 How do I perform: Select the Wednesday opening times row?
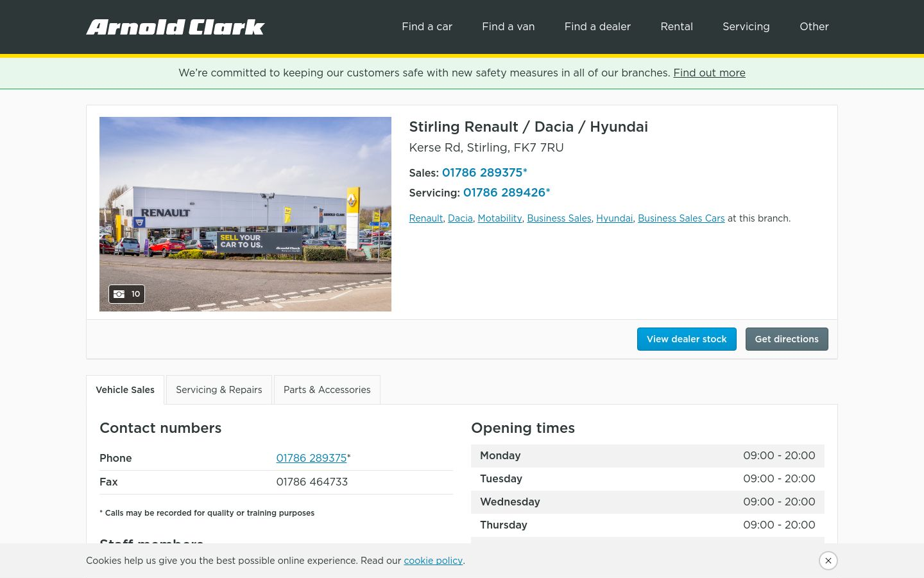coord(647,502)
